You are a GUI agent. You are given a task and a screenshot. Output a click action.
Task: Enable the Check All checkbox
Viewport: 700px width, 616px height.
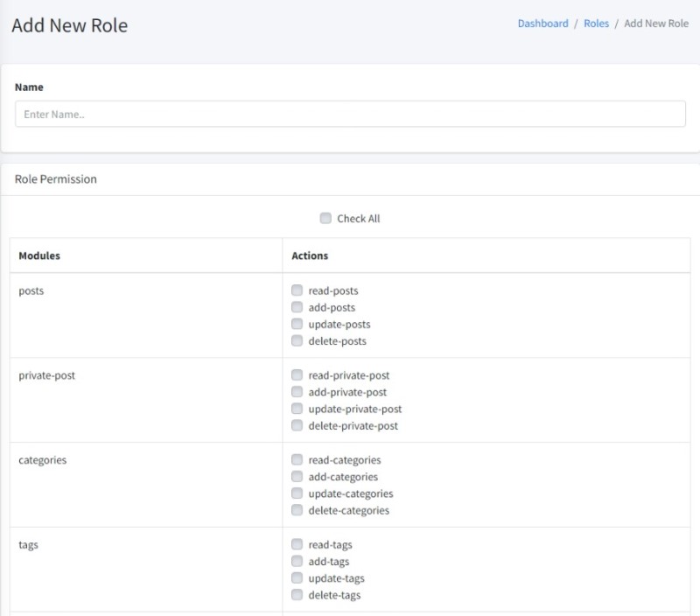click(x=325, y=219)
